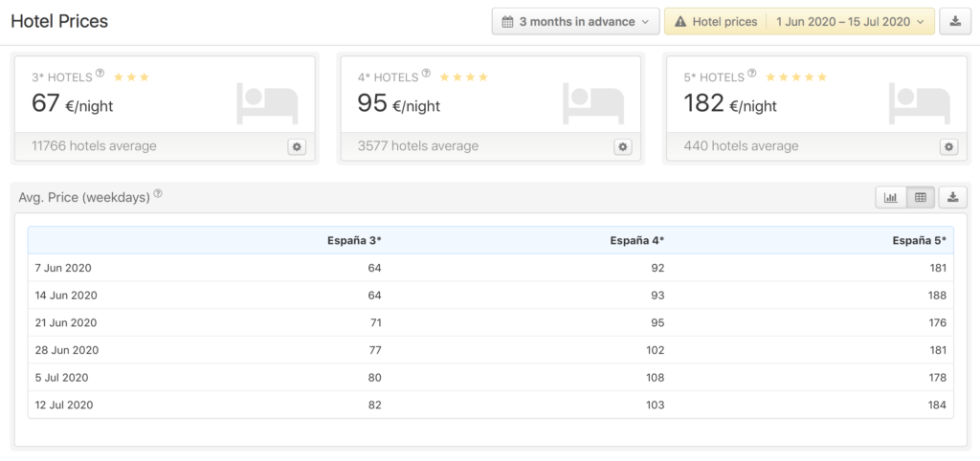Image resolution: width=980 pixels, height=461 pixels.
Task: Click the value 92 in 7 Jun row
Action: click(657, 268)
